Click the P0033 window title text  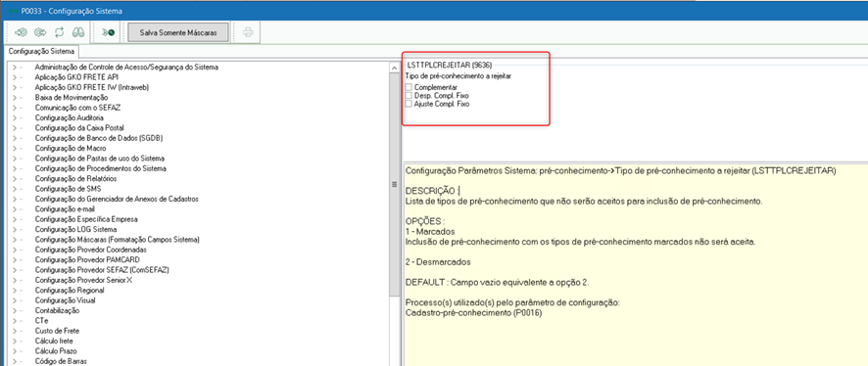(x=72, y=11)
